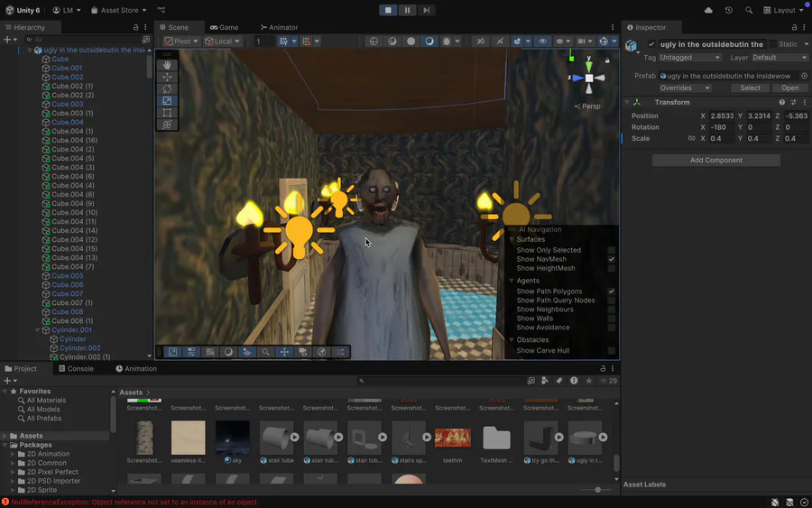Screen dimensions: 812x508
Task: Click the Pause button in the top toolbar
Action: coord(407,10)
